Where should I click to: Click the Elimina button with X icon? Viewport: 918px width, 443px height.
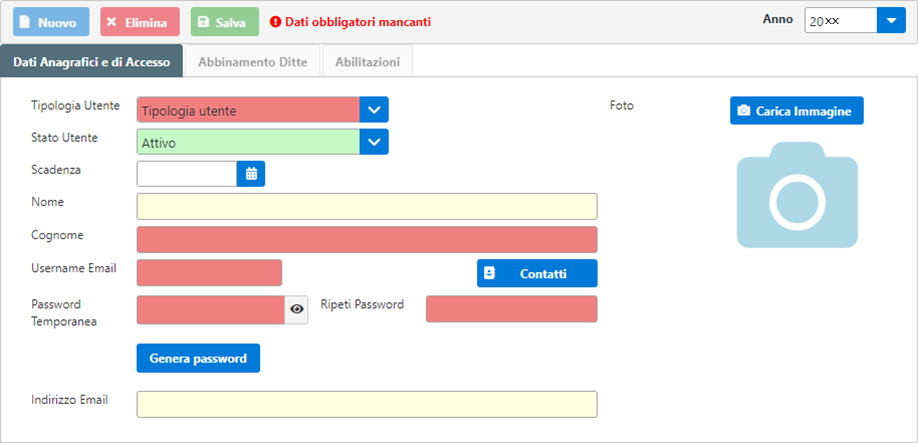point(140,22)
